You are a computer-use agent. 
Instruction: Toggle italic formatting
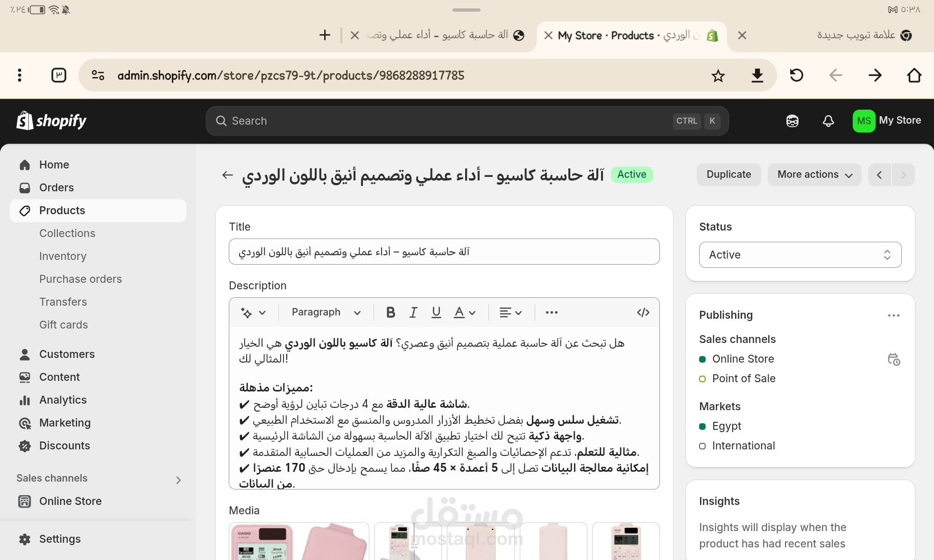[x=413, y=313]
